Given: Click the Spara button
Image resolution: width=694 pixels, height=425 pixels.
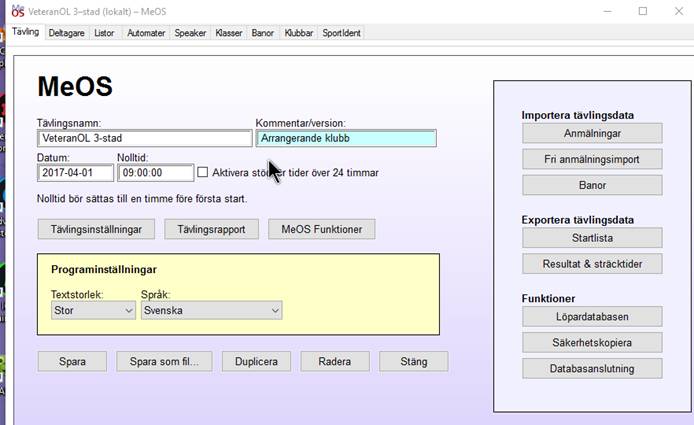Looking at the screenshot, I should pyautogui.click(x=72, y=362).
